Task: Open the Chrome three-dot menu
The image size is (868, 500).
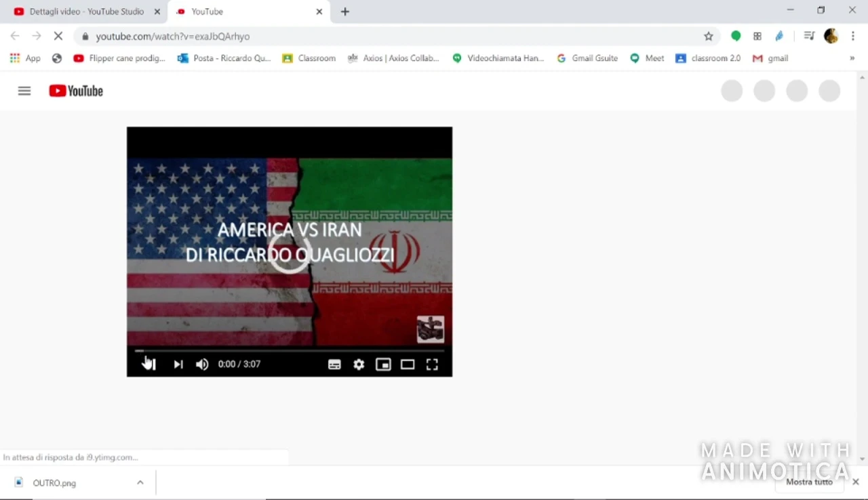Action: coord(852,36)
